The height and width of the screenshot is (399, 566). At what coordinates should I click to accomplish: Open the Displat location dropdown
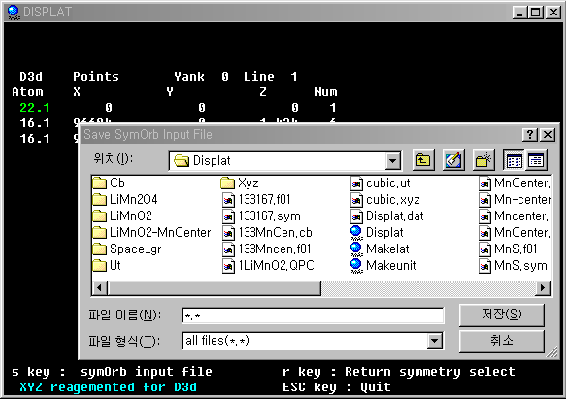click(x=392, y=160)
